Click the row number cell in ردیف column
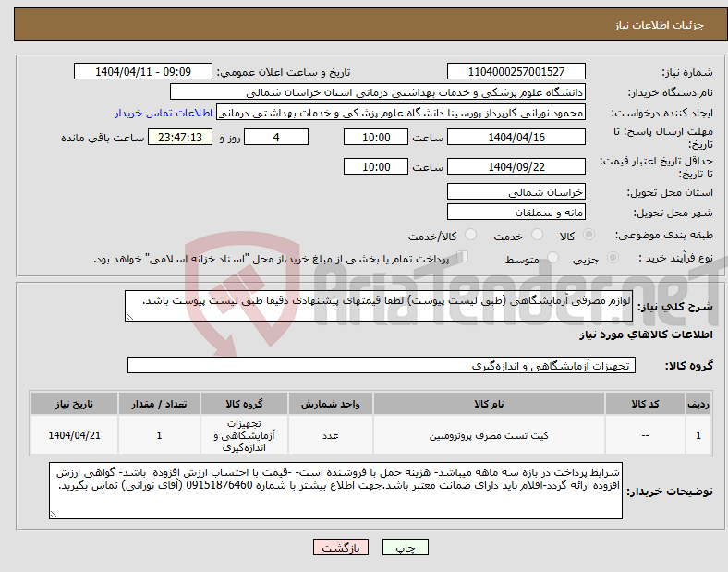The height and width of the screenshot is (572, 728). (698, 435)
